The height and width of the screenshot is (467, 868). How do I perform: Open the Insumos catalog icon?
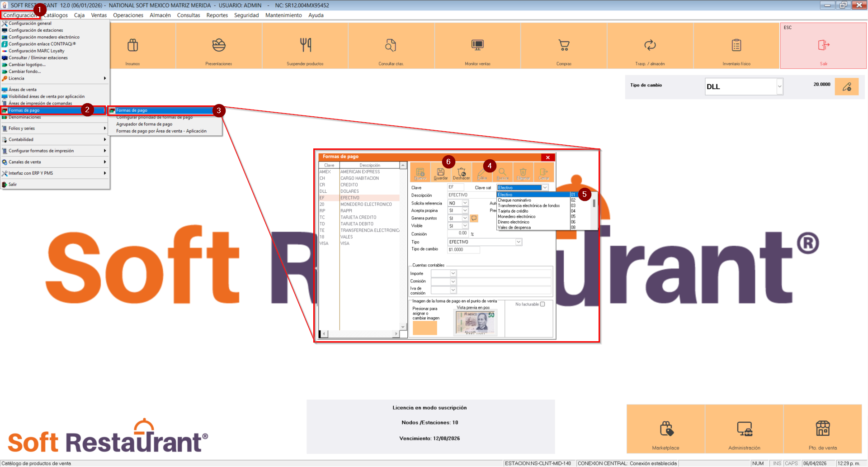pyautogui.click(x=132, y=46)
